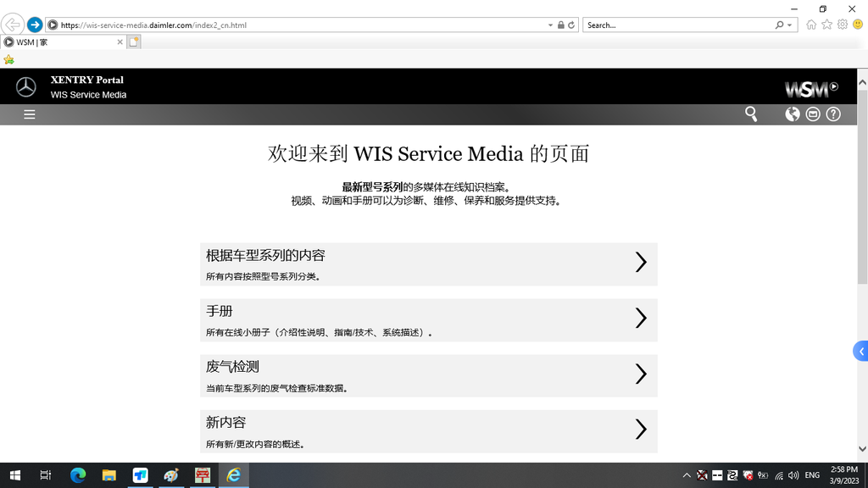Viewport: 868px width, 488px height.
Task: Click the browser Search... input field
Action: [x=678, y=25]
